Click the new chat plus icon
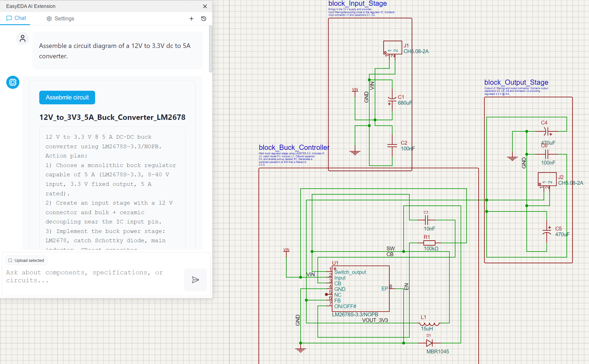 tap(191, 19)
